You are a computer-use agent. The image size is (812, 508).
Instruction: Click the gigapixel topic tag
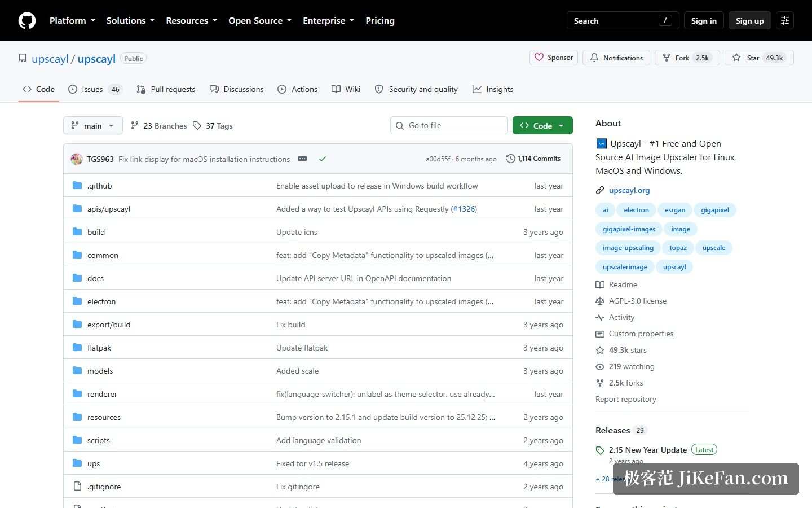coord(714,210)
